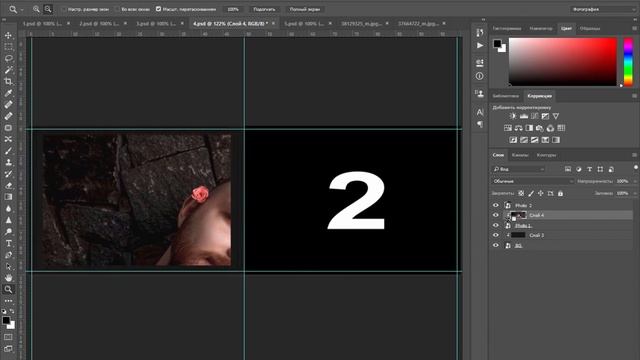The image size is (640, 360).
Task: Select the Magic Wand tool
Action: pos(8,70)
